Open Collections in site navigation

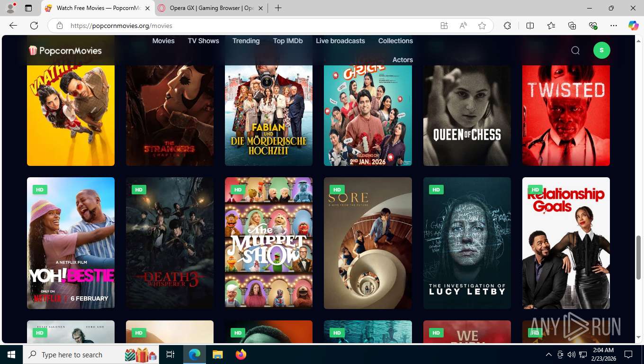[x=396, y=41]
